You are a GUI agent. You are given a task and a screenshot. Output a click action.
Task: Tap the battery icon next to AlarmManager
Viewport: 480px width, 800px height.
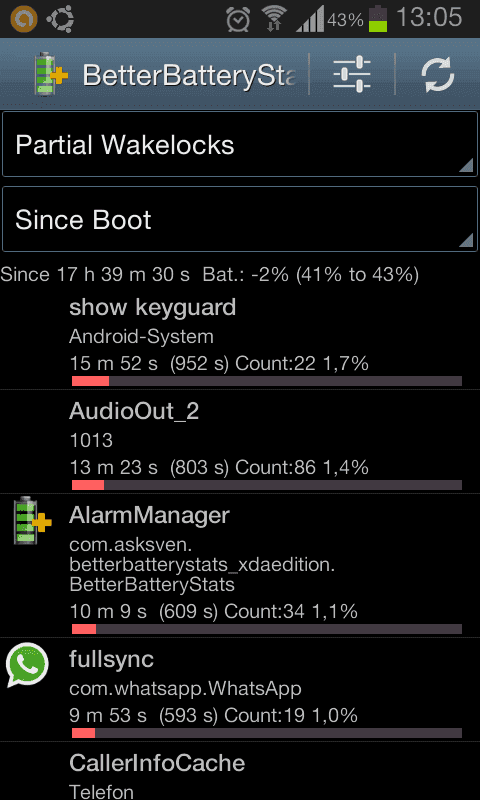tap(32, 520)
